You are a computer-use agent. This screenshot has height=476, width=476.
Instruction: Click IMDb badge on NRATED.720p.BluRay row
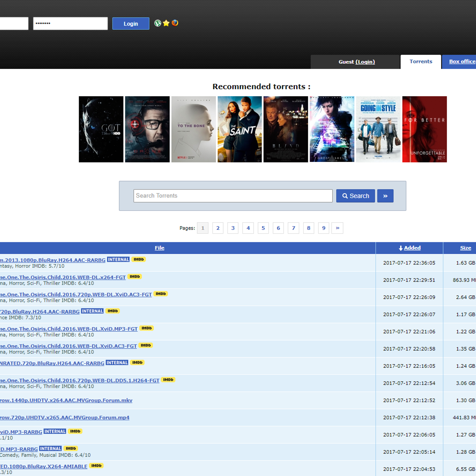pyautogui.click(x=137, y=363)
